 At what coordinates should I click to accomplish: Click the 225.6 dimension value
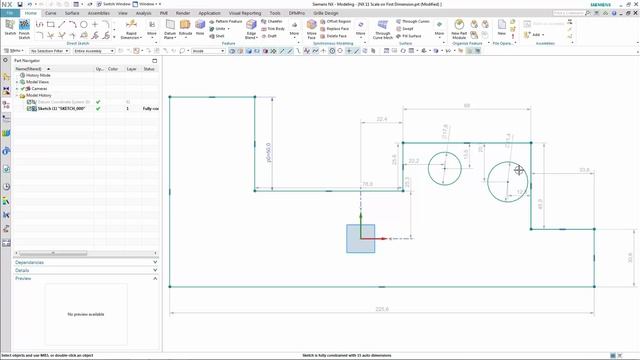click(x=382, y=309)
